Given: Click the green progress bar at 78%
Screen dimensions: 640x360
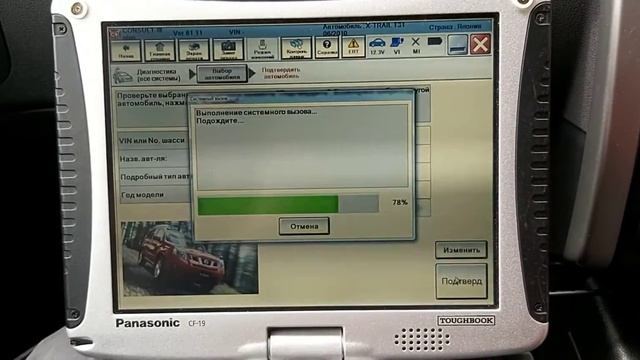Looking at the screenshot, I should [268, 204].
